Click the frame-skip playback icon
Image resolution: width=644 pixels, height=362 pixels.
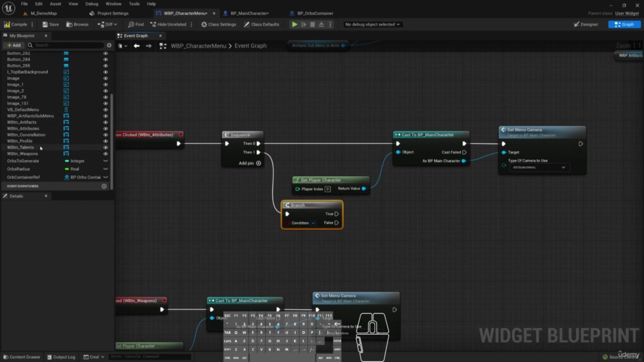click(304, 24)
